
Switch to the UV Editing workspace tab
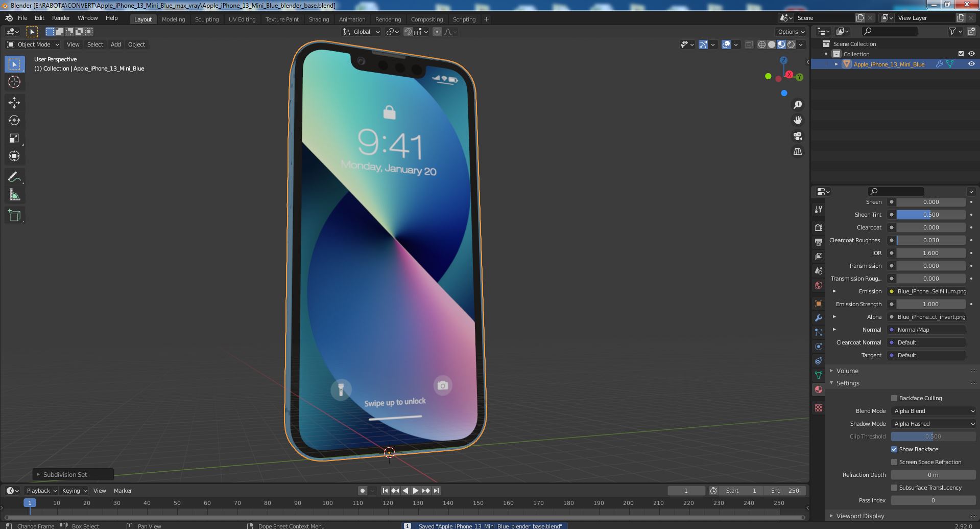coord(242,19)
